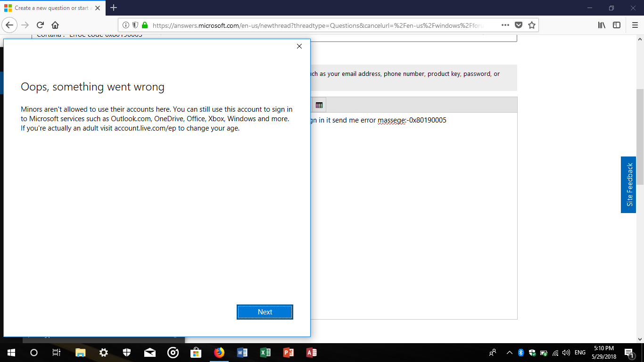Reload the current page

(x=40, y=25)
